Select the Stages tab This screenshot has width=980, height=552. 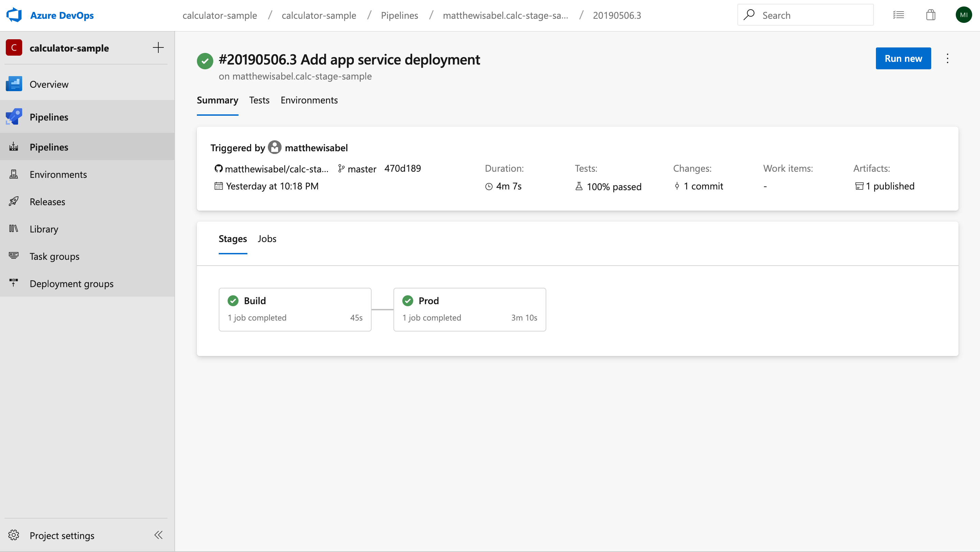click(232, 239)
